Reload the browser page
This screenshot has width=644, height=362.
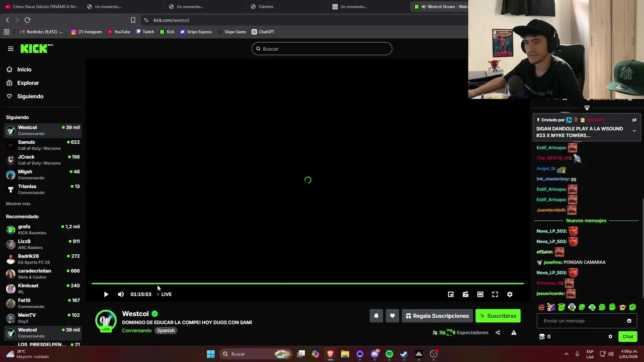tap(27, 20)
